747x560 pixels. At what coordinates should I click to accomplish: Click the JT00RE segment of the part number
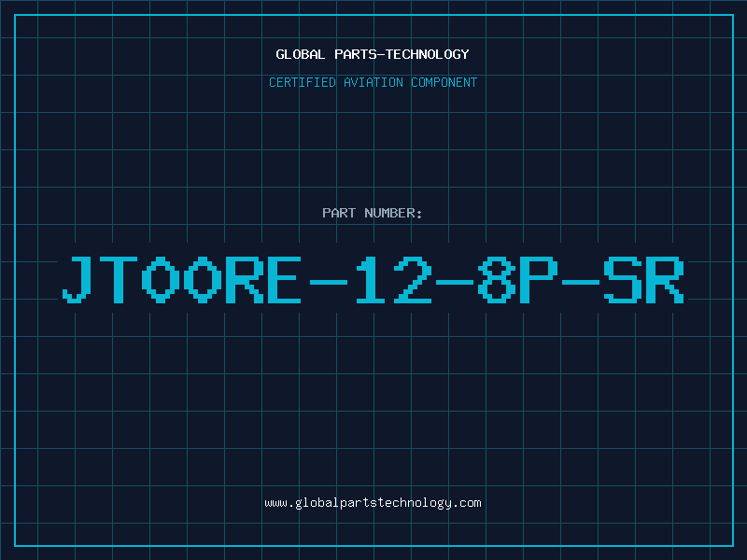coord(182,280)
